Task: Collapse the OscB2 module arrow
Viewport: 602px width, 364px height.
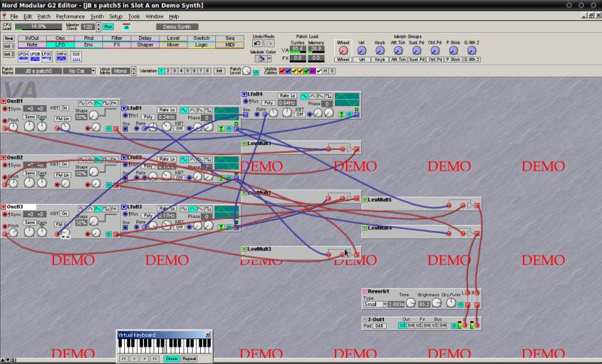Action: coord(4,158)
